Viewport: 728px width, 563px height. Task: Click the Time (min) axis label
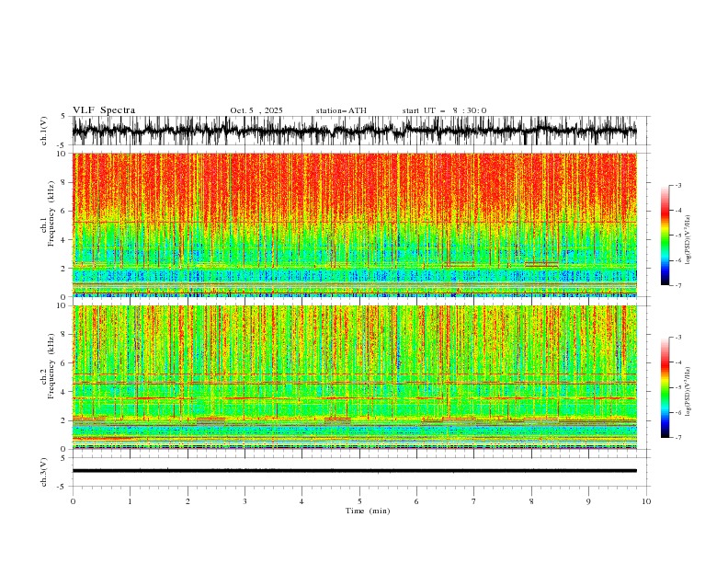pos(368,511)
